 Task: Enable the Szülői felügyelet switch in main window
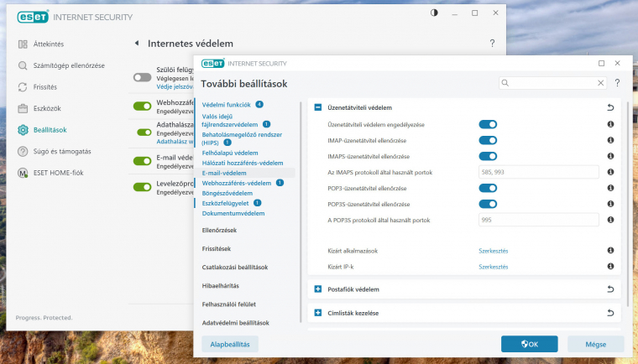pyautogui.click(x=142, y=77)
